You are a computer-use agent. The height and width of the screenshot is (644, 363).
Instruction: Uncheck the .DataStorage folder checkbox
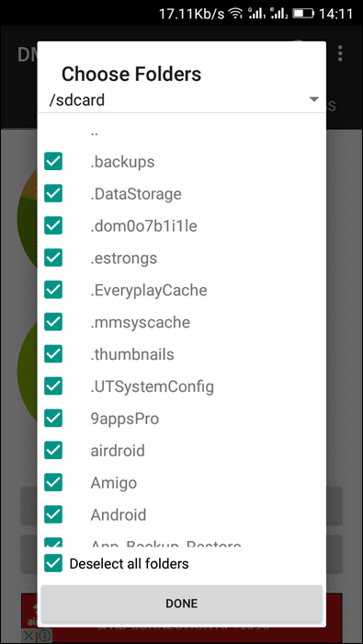[x=53, y=193]
